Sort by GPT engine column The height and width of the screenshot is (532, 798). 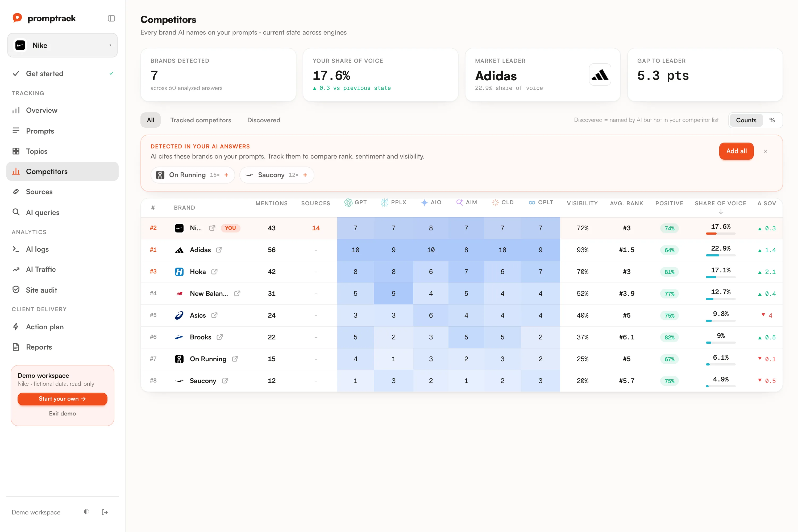[356, 202]
